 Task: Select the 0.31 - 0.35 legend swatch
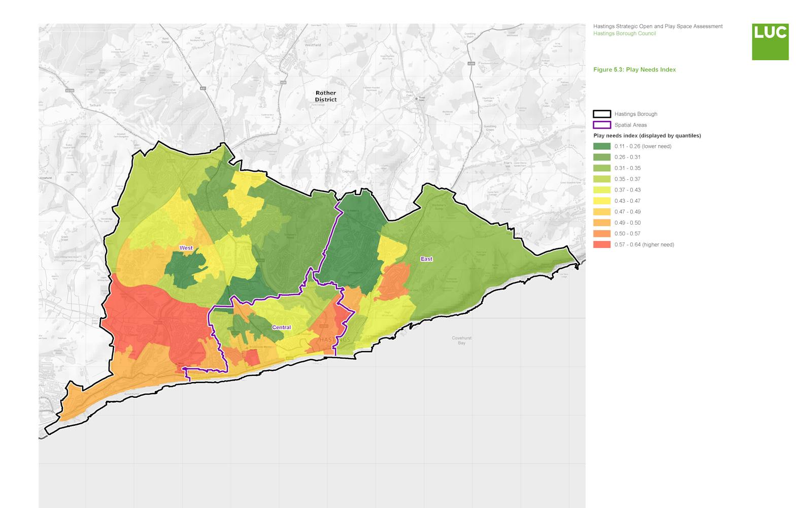(602, 168)
